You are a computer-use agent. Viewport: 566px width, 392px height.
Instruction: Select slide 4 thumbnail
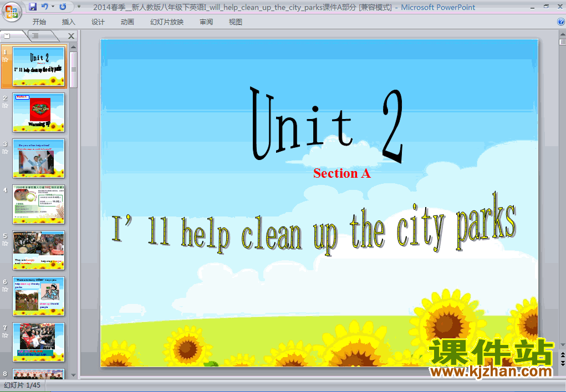[x=39, y=204]
